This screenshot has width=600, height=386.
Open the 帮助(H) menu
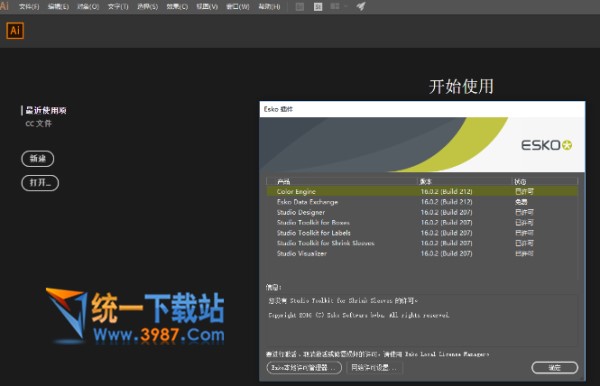pos(269,7)
